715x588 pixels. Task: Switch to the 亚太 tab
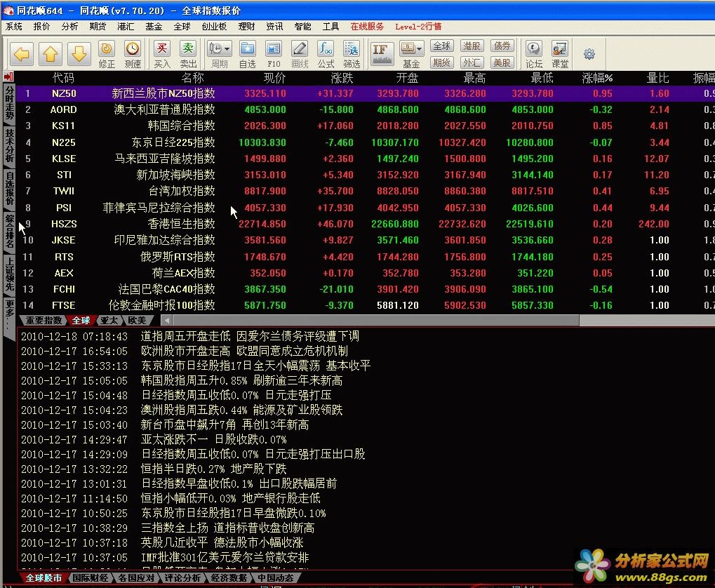point(109,320)
